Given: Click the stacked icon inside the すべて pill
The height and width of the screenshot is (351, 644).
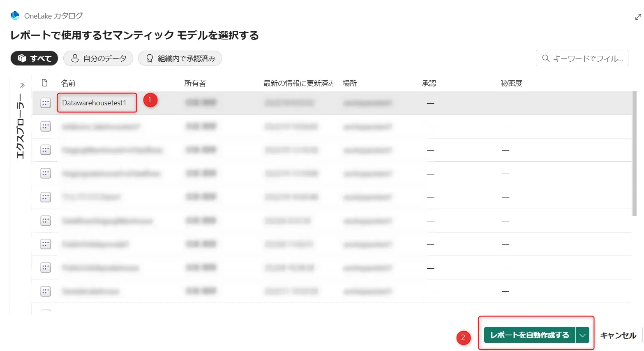Looking at the screenshot, I should tap(23, 58).
